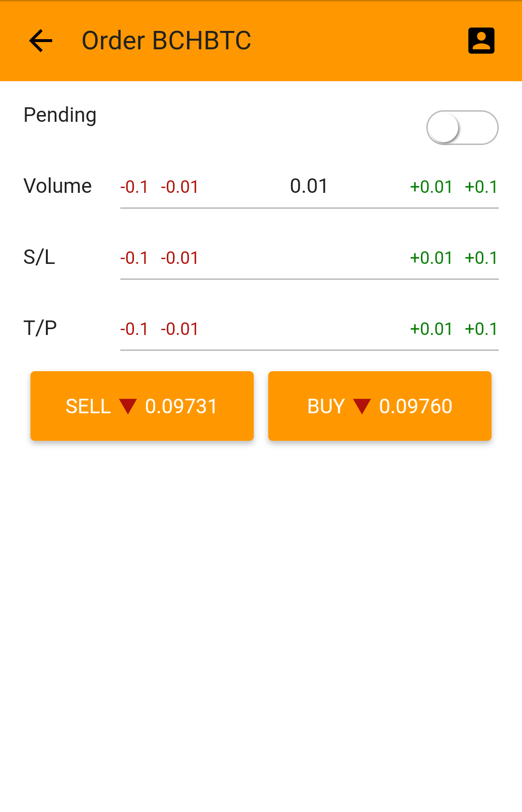This screenshot has width=522, height=812.
Task: Decrease Volume by 0.01
Action: [179, 187]
